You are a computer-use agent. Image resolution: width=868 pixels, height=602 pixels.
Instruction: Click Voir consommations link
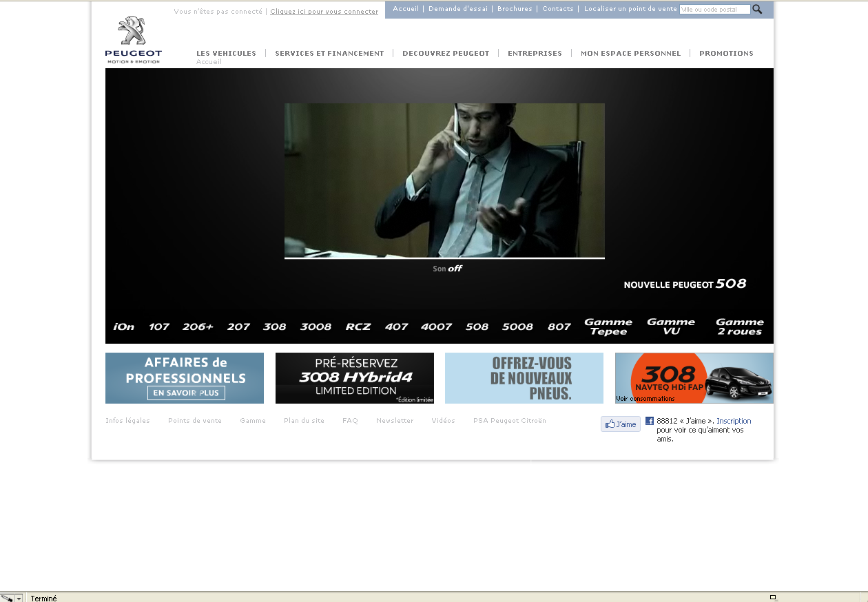click(645, 399)
